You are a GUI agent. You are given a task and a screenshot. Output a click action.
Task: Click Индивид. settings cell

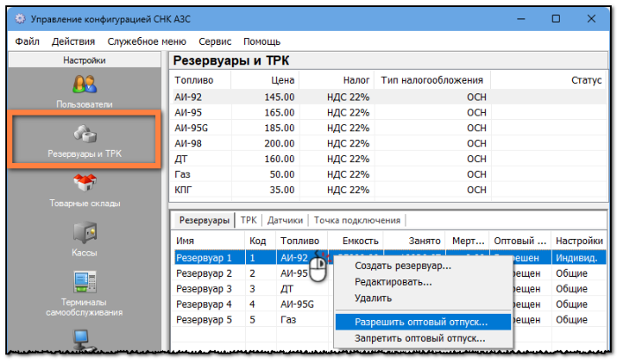[576, 257]
